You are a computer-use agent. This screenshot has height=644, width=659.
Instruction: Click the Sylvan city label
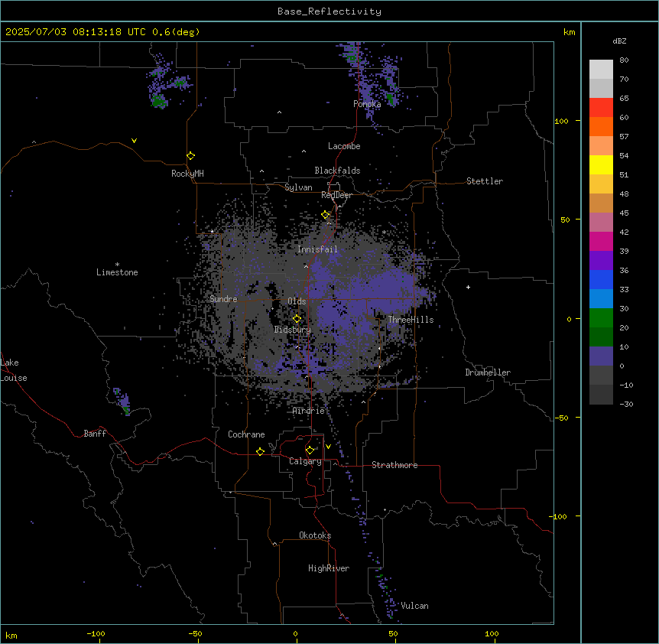298,187
